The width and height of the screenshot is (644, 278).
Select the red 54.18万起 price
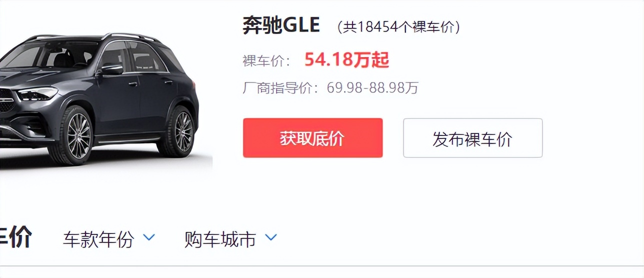click(x=346, y=60)
